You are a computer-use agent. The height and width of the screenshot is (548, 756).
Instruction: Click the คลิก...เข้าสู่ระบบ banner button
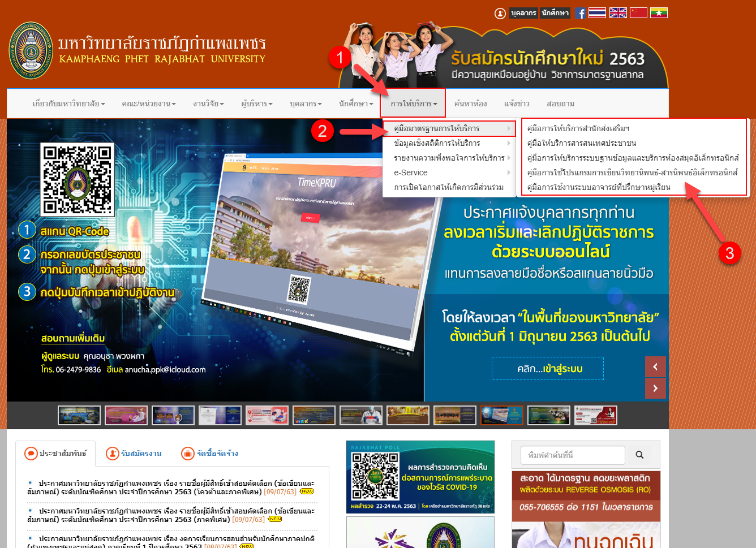pos(548,369)
